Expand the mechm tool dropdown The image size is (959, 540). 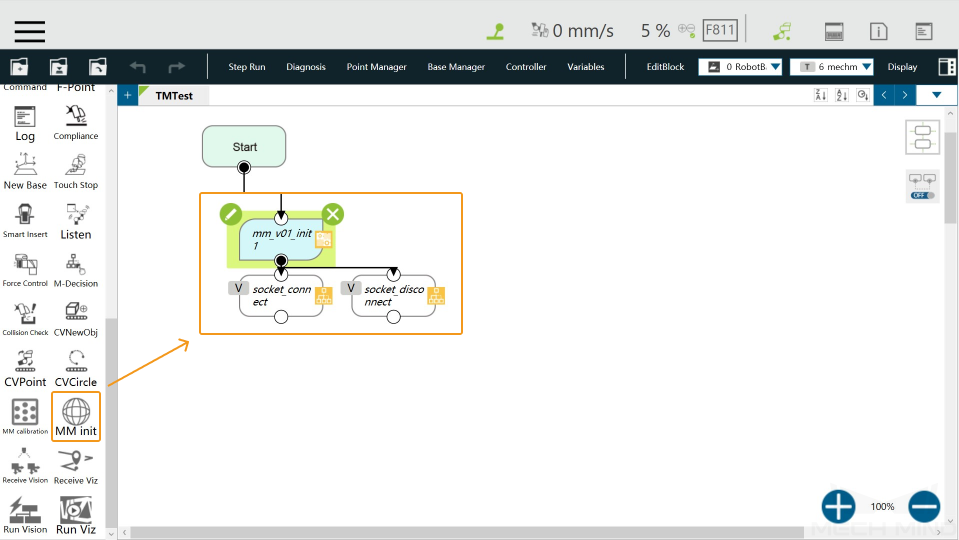coord(831,67)
